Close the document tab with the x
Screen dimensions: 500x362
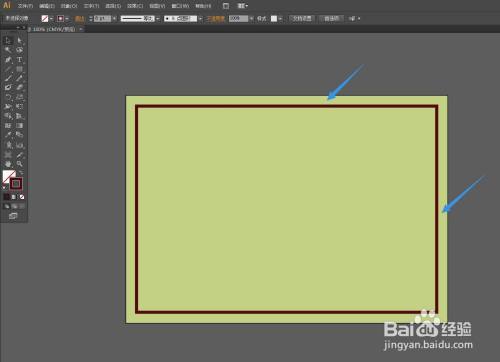[x=81, y=29]
